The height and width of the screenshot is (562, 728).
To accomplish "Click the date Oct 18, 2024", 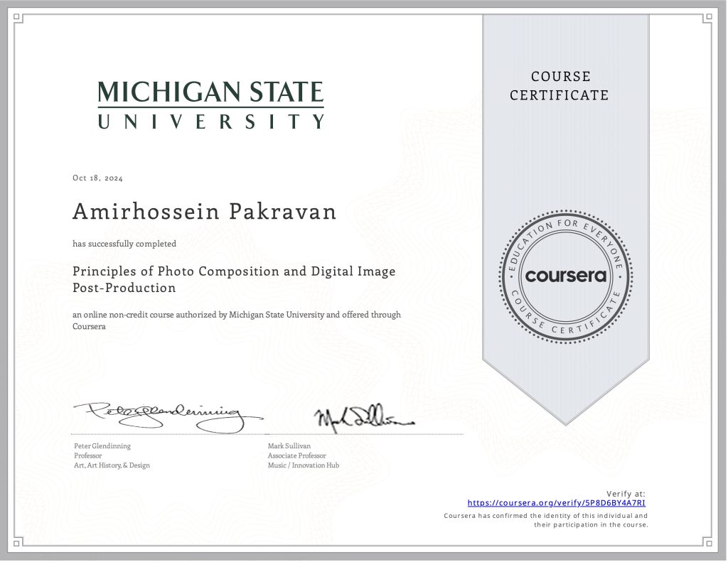I will [97, 178].
